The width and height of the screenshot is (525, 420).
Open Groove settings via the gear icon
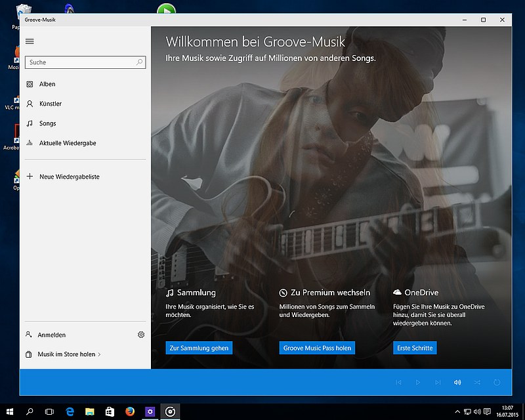(141, 335)
